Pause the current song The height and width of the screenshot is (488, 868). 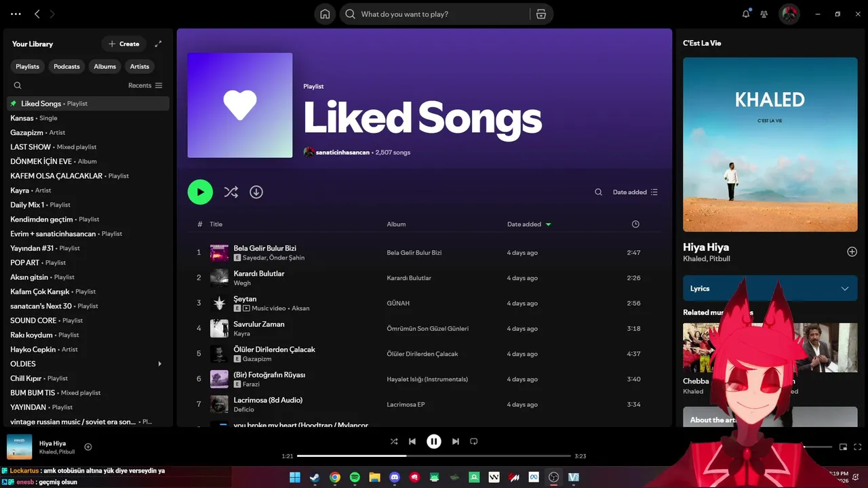click(434, 441)
